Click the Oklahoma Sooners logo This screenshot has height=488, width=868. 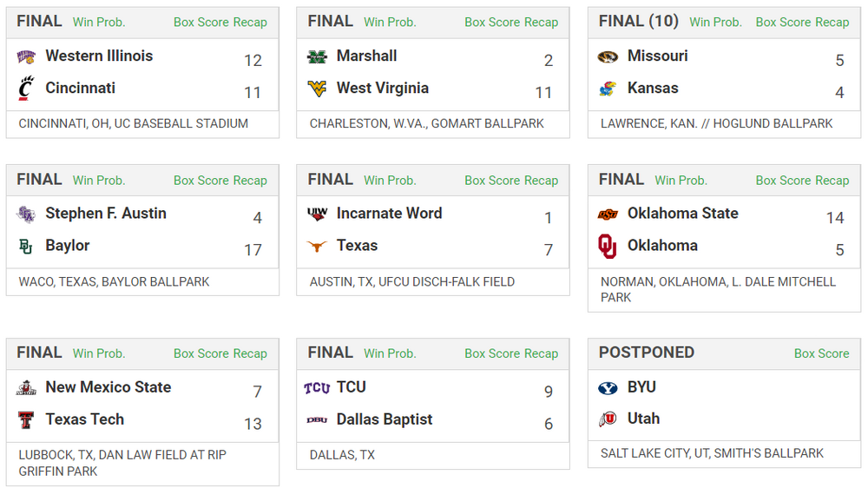click(608, 247)
